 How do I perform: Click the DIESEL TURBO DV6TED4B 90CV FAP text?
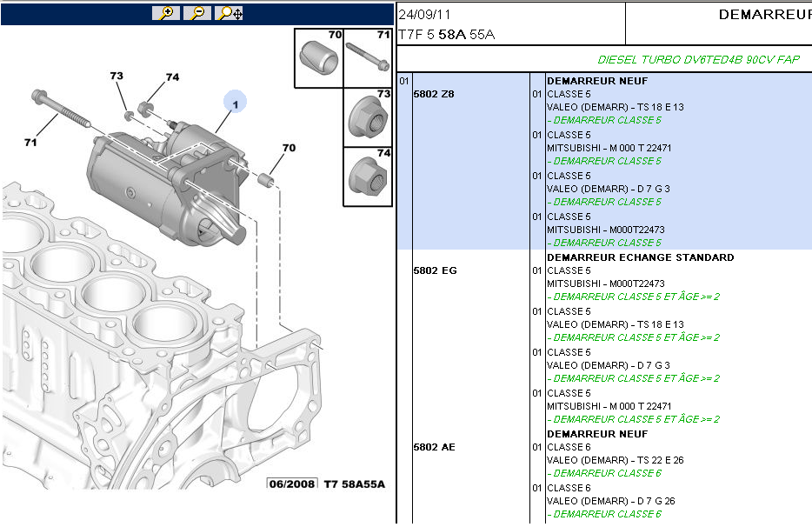coord(698,60)
